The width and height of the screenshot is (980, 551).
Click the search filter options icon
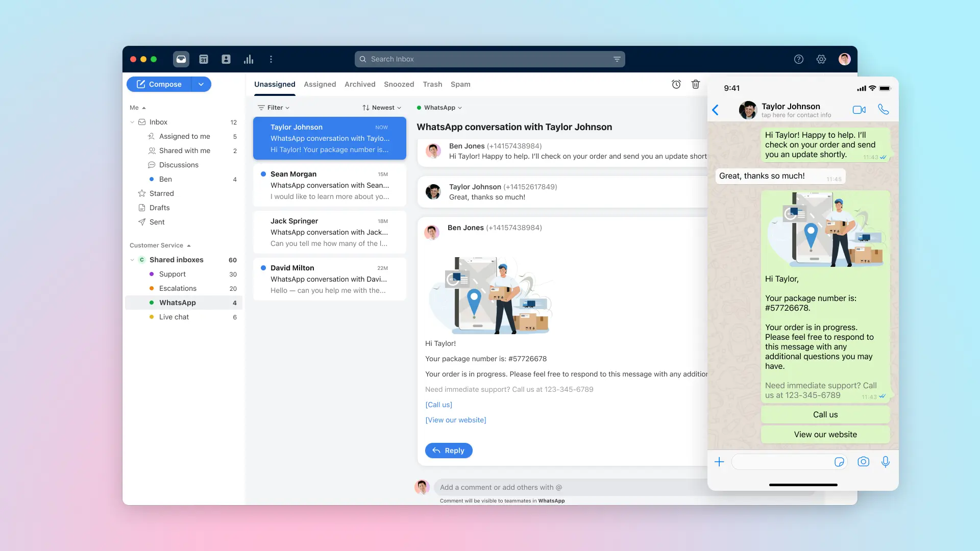click(617, 59)
